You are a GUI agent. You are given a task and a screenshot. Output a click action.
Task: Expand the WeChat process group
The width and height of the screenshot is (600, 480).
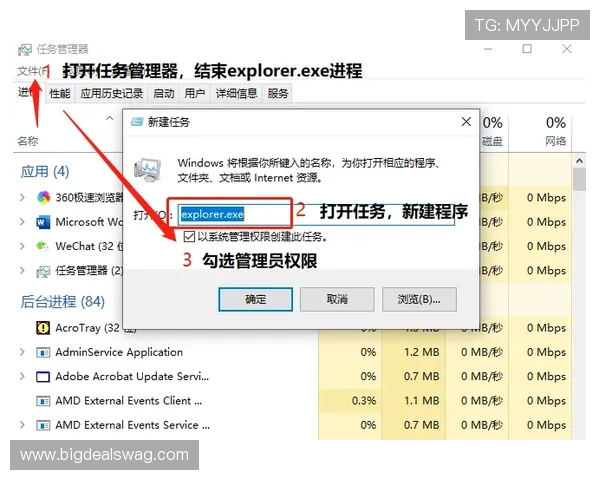point(22,246)
